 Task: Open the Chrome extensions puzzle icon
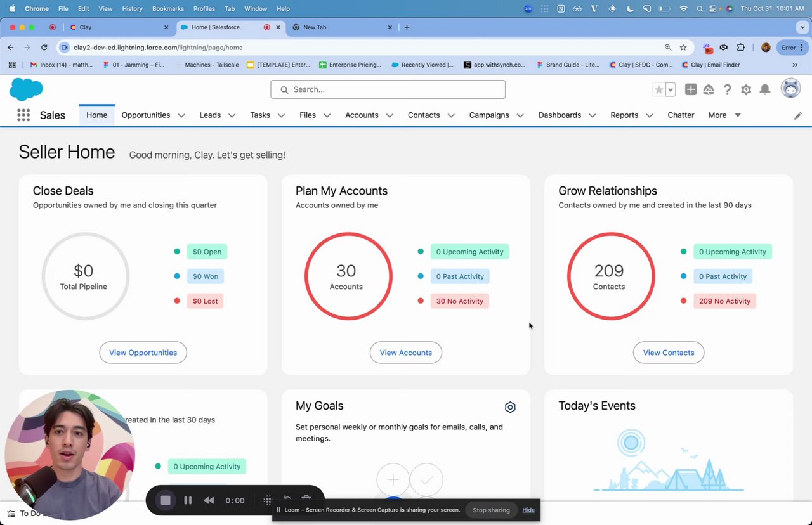coord(741,48)
